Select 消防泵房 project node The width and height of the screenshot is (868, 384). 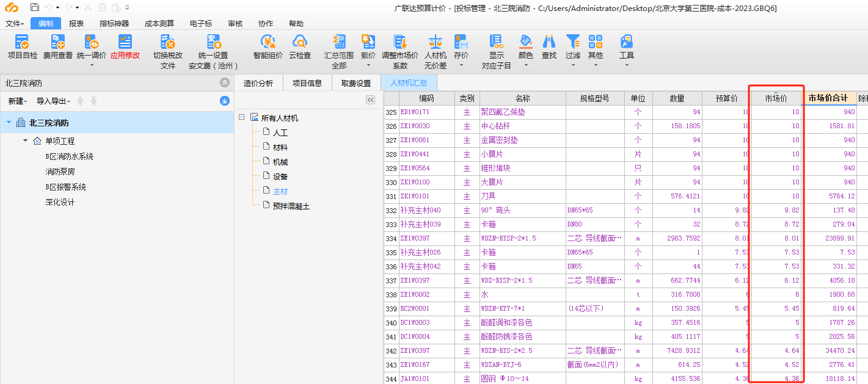(x=60, y=172)
